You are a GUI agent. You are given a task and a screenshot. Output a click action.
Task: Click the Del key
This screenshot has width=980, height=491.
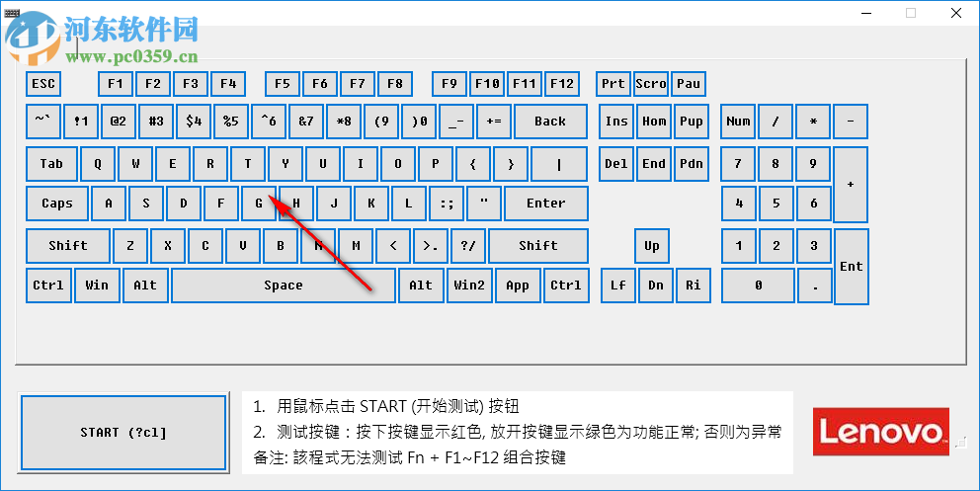point(616,164)
